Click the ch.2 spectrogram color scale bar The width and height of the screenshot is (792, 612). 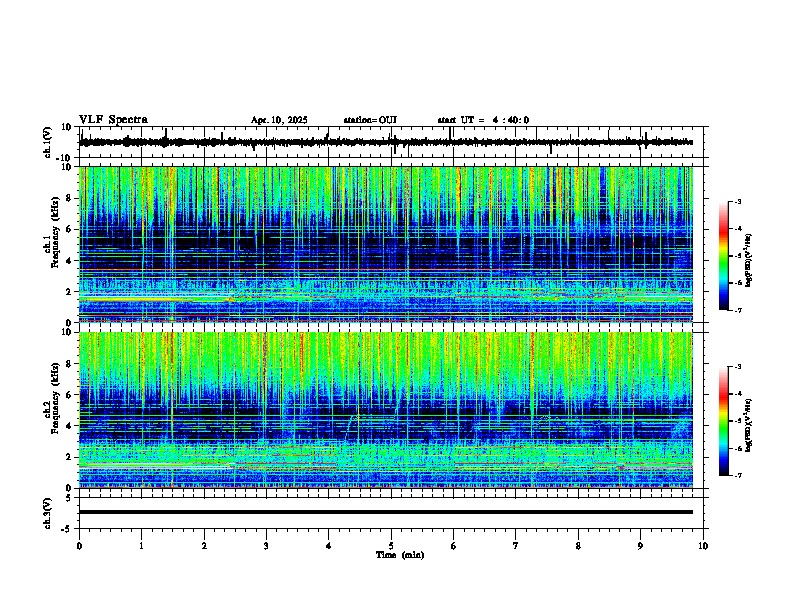724,421
